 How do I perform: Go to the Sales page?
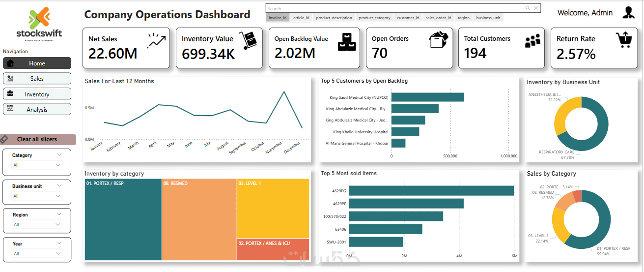(37, 79)
